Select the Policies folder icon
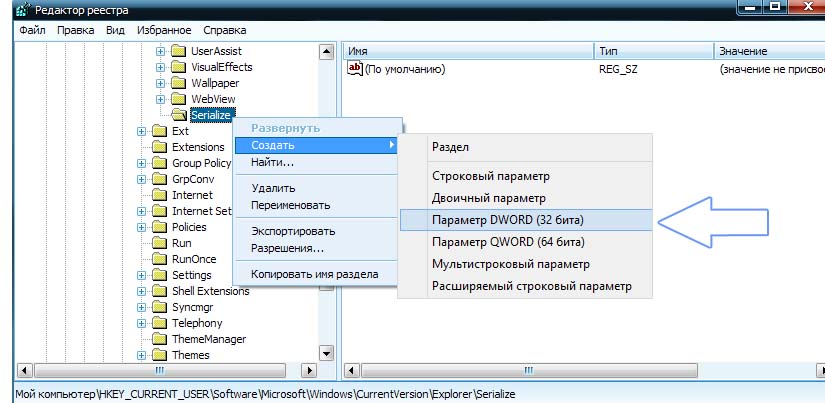Viewport: 825px width, 403px height. [158, 227]
